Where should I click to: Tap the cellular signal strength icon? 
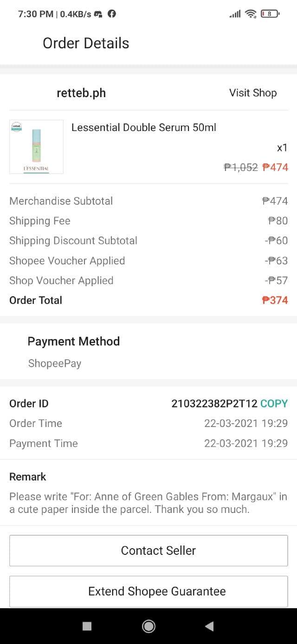click(x=235, y=14)
